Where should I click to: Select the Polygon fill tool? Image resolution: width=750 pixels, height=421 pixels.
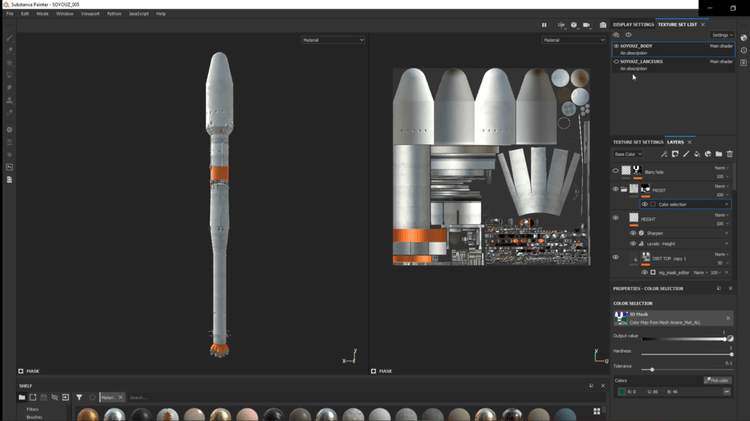9,75
